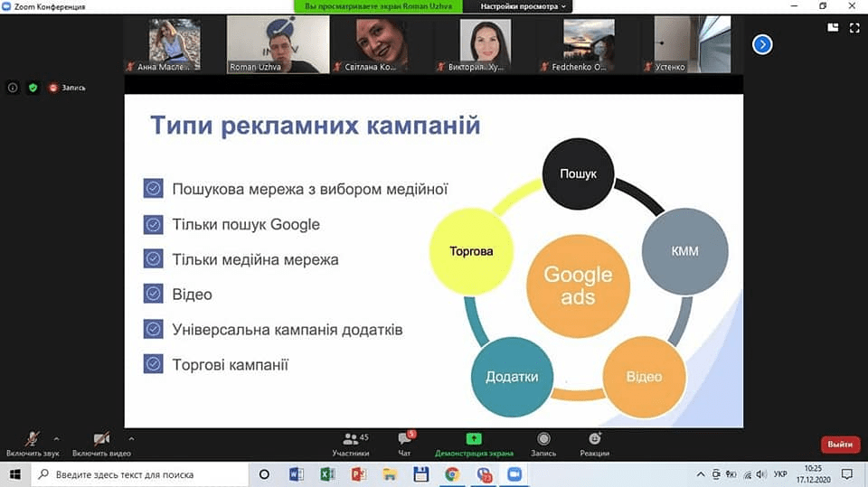This screenshot has width=868, height=487.
Task: Open Excel from the taskbar
Action: tap(327, 474)
